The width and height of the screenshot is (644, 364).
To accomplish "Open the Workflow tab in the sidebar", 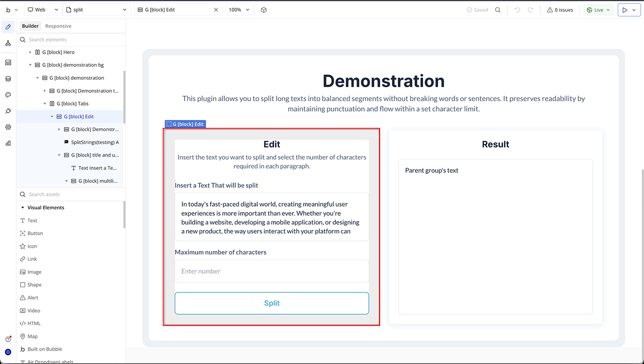I will (8, 43).
